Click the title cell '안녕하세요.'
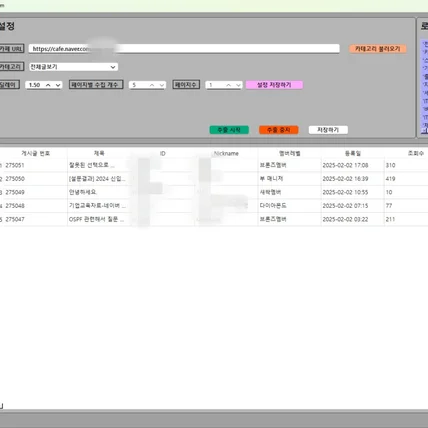This screenshot has height=428, width=428. pyautogui.click(x=99, y=192)
